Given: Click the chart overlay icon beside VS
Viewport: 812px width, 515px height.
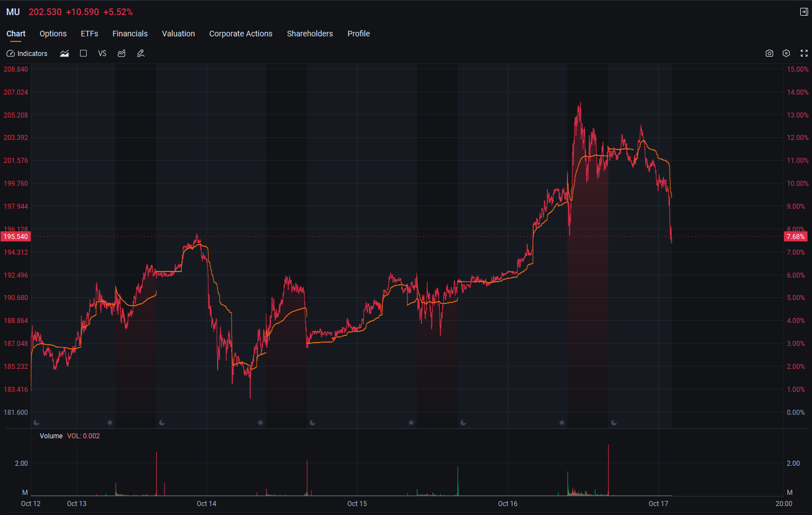Looking at the screenshot, I should click(121, 54).
